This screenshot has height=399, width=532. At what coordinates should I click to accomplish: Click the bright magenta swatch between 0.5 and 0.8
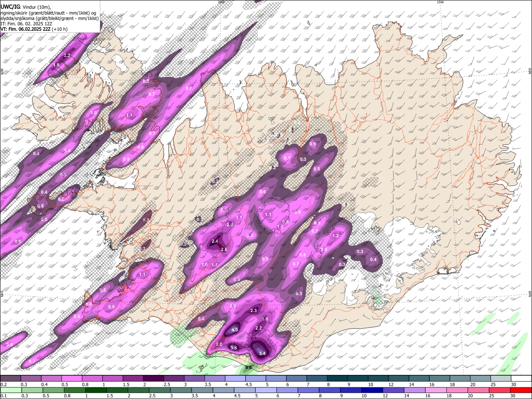tap(71, 378)
